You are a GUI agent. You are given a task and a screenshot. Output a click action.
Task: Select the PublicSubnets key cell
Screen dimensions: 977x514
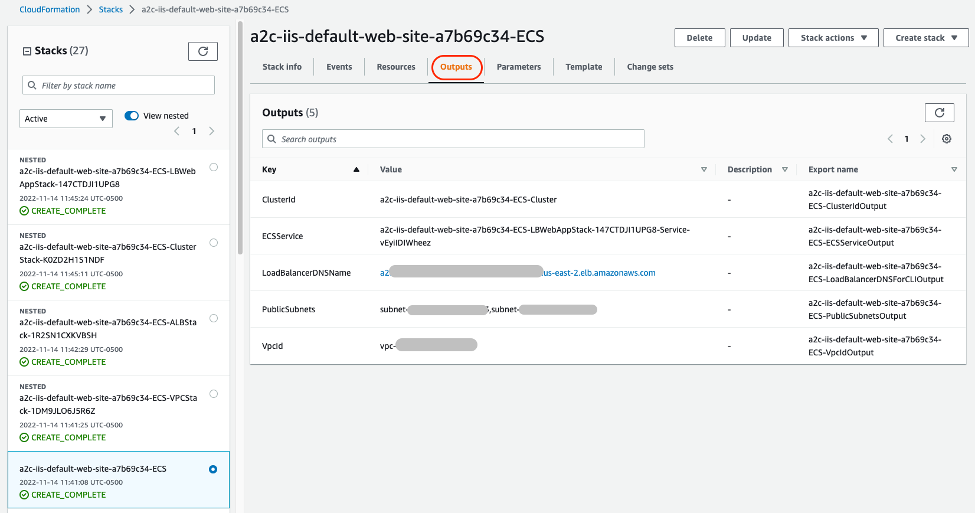pos(288,310)
